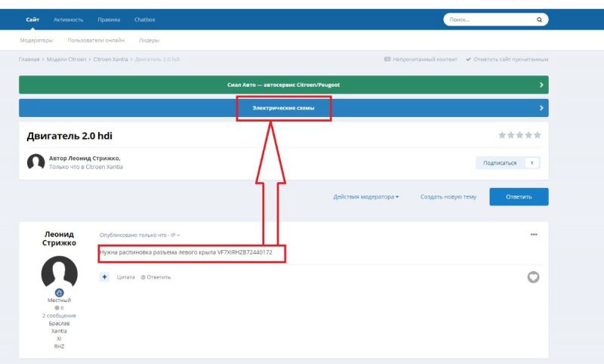
Task: Rate topic with the fifth star
Action: click(x=538, y=135)
